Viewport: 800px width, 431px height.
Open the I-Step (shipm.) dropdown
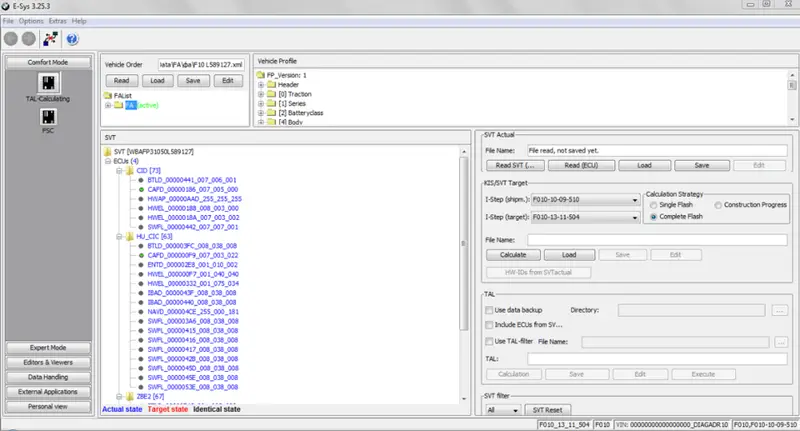click(x=635, y=200)
